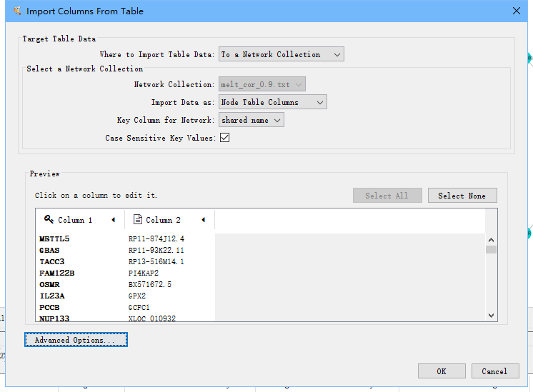Image resolution: width=533 pixels, height=392 pixels.
Task: Confirm import with the OK button
Action: pos(442,371)
